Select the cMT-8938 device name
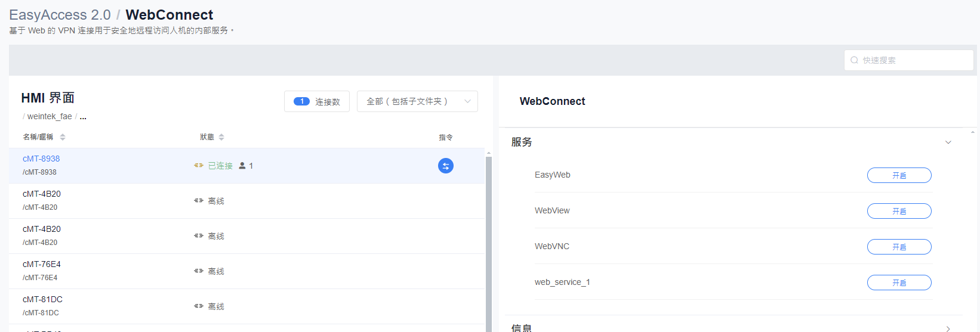The image size is (980, 332). coord(41,159)
